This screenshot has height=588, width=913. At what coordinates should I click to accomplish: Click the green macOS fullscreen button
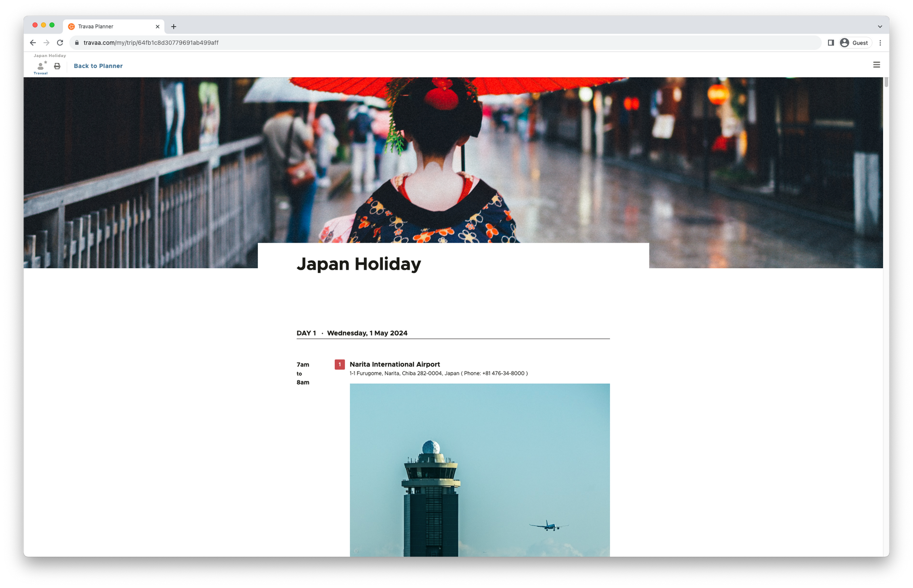coord(52,25)
